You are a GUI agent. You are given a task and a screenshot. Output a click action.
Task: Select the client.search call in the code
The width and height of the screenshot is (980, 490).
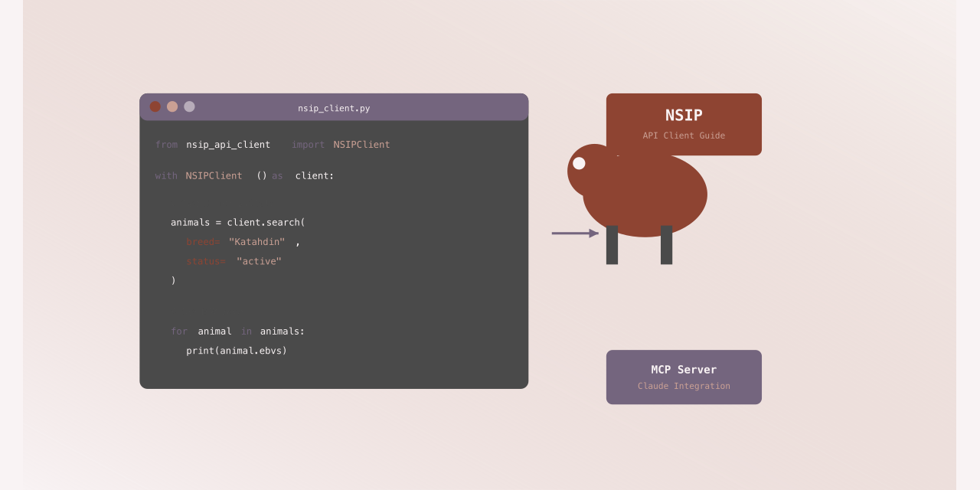pos(264,222)
